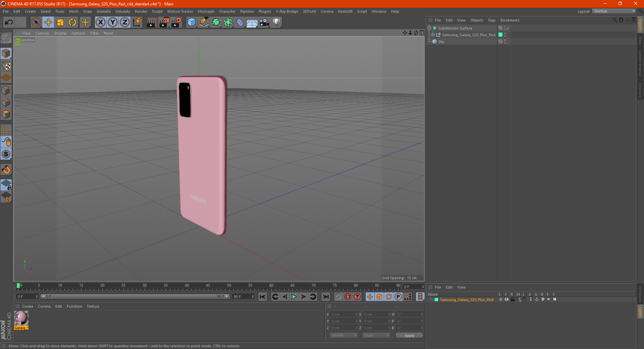Activate the Scale tool

pos(60,22)
